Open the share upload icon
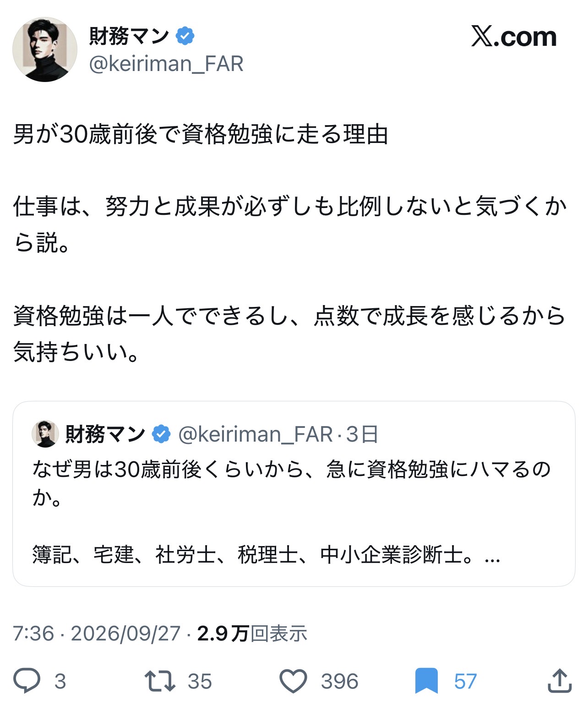588x722 pixels. [560, 680]
